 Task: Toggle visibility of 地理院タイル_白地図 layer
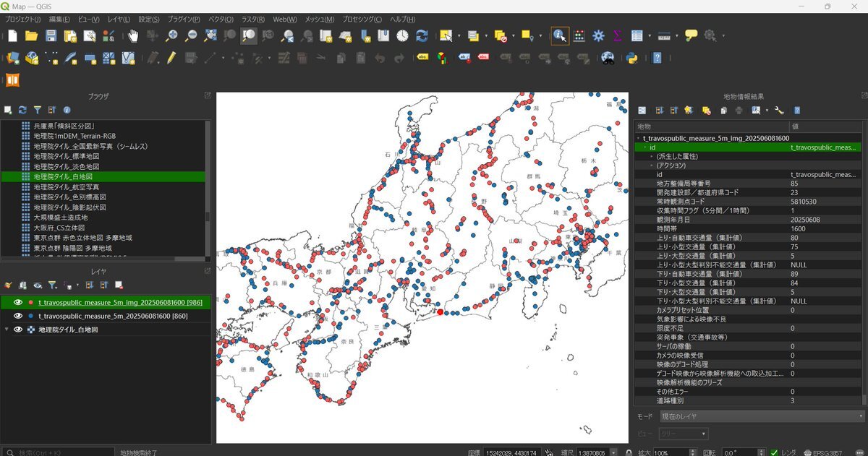click(x=18, y=330)
